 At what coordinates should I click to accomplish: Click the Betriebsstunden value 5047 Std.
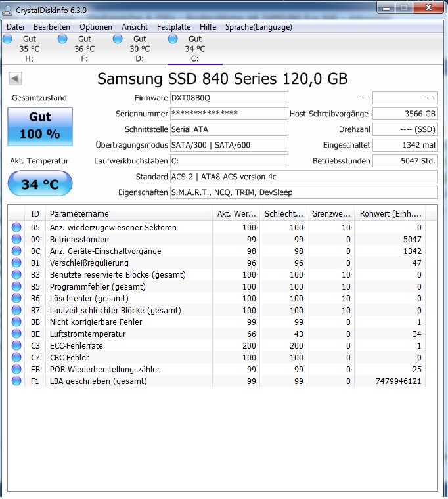point(405,161)
